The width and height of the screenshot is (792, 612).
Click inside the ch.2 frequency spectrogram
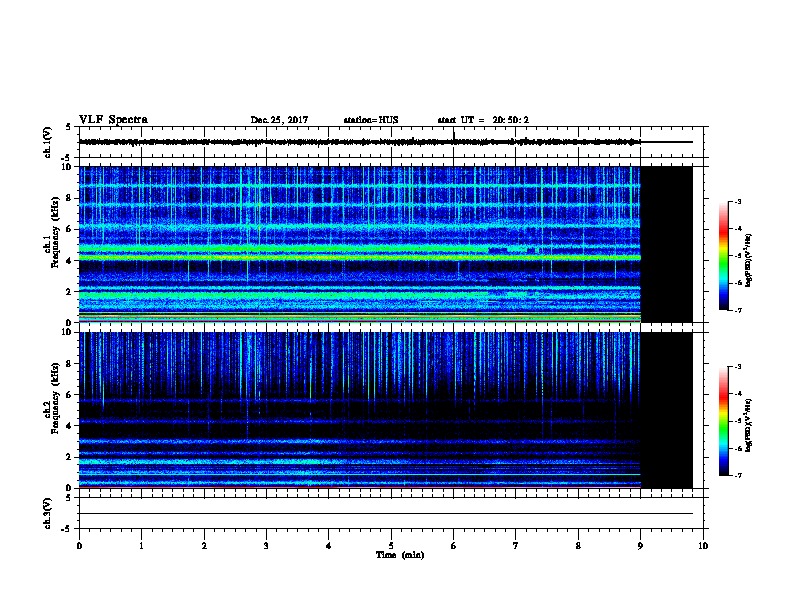pyautogui.click(x=360, y=410)
